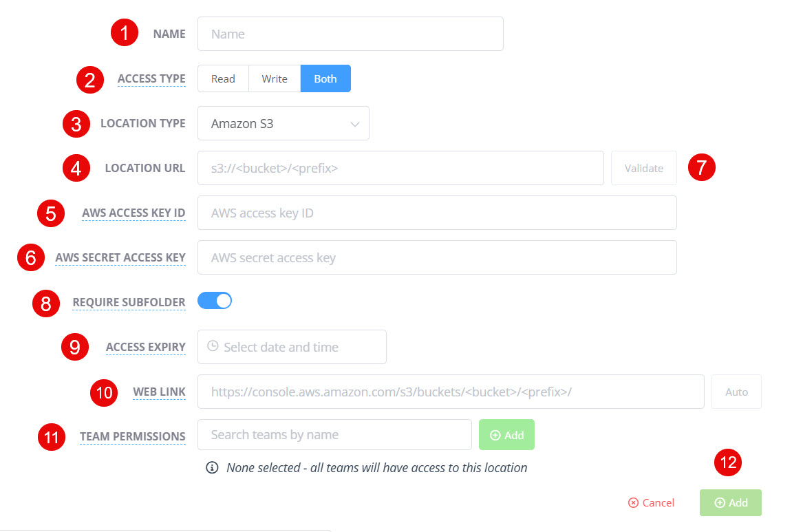792x532 pixels.
Task: Toggle the Require Subfolder switch
Action: [x=215, y=301]
